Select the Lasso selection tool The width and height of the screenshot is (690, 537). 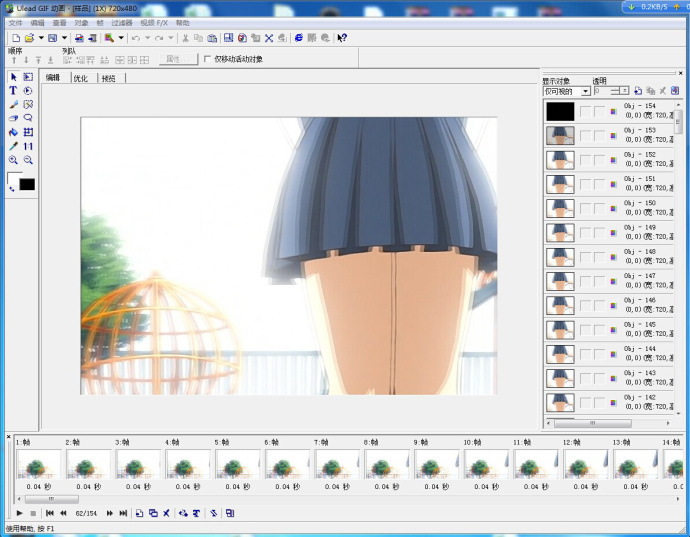click(28, 118)
